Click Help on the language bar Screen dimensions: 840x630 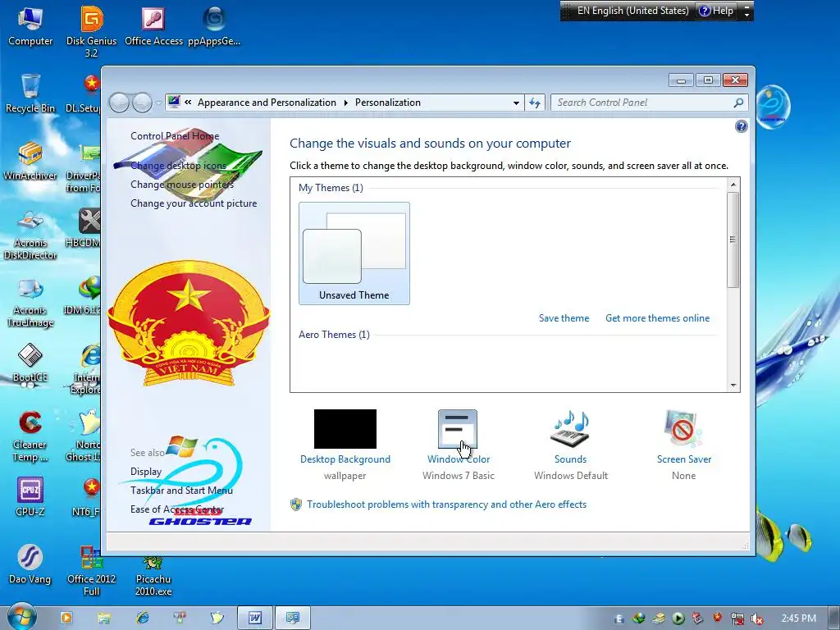pos(716,11)
